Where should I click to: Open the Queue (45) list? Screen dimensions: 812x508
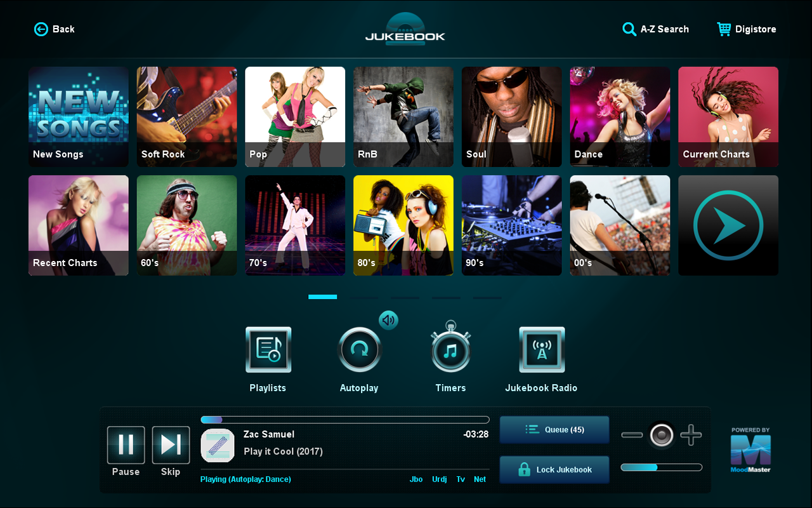[x=554, y=430]
